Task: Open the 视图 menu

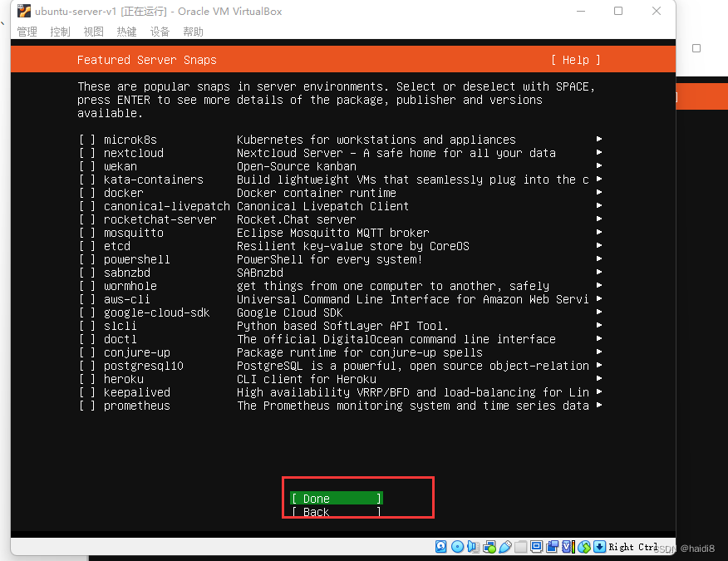Action: pyautogui.click(x=93, y=32)
